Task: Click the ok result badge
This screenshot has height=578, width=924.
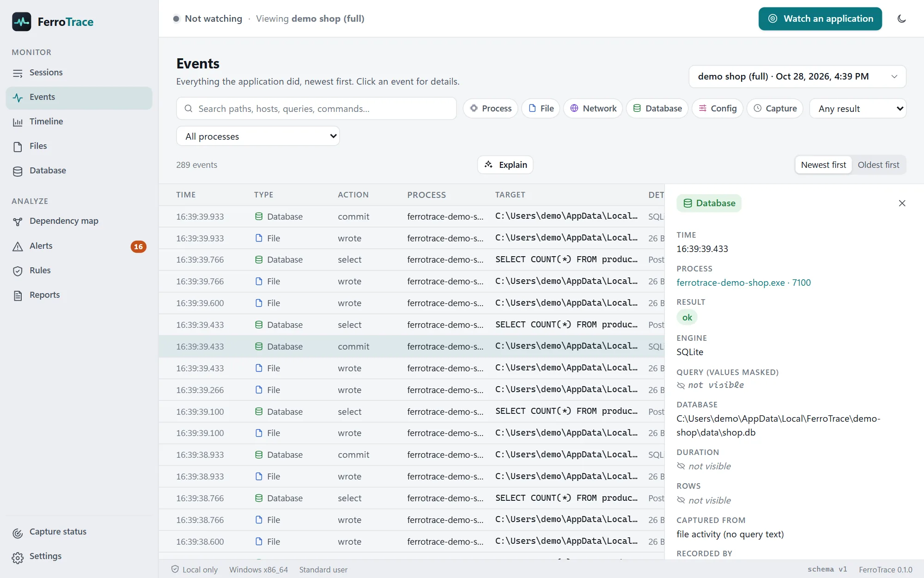Action: click(x=687, y=318)
